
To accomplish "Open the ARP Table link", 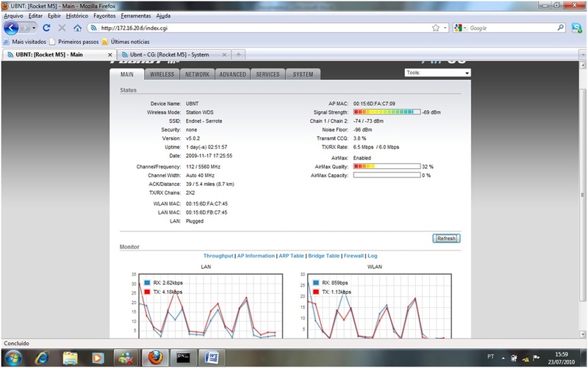I will pyautogui.click(x=291, y=256).
